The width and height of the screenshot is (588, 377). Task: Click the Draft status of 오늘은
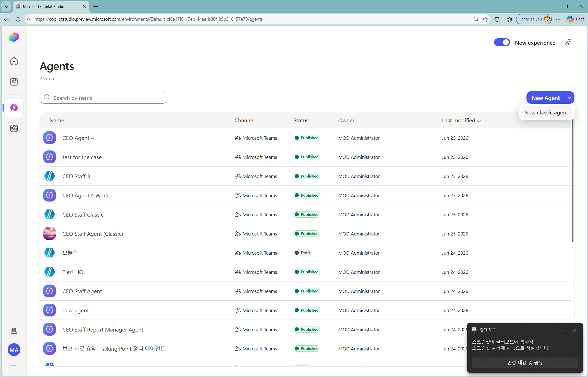click(303, 253)
